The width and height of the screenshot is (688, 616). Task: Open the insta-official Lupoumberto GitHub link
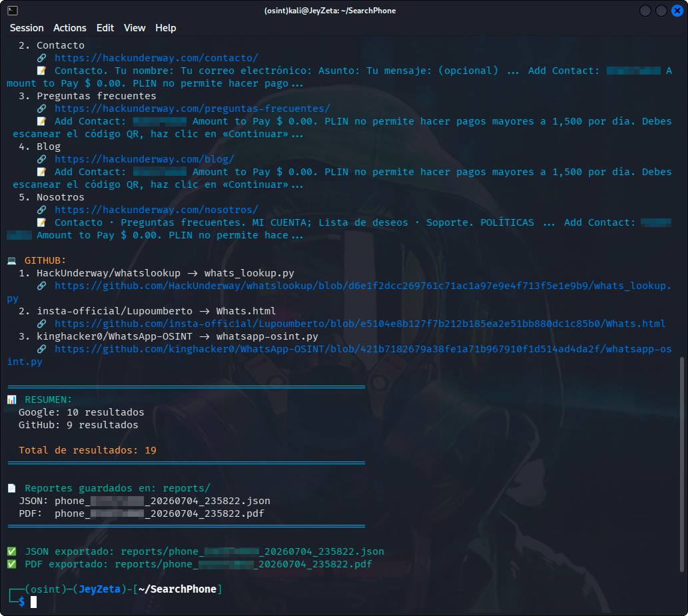point(360,324)
